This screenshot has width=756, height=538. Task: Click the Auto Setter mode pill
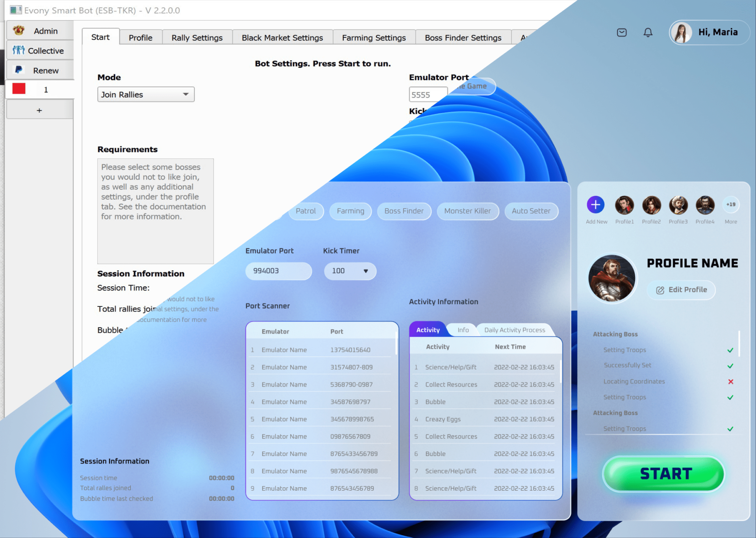pyautogui.click(x=531, y=211)
